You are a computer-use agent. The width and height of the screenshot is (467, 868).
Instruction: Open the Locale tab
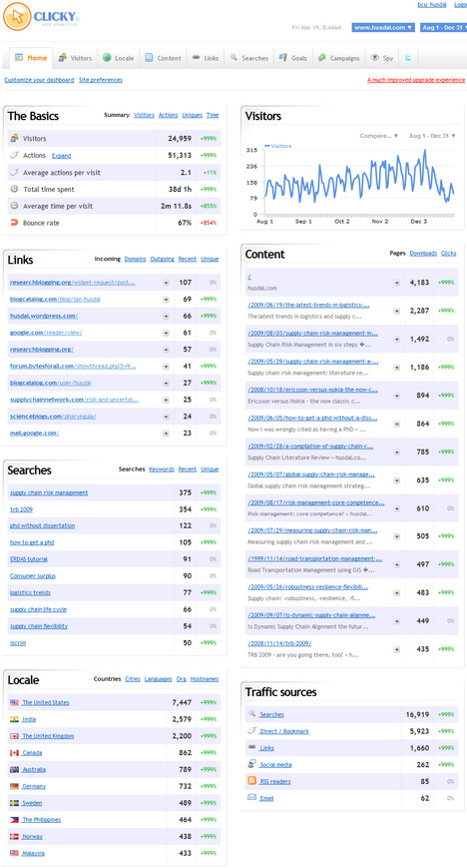pyautogui.click(x=118, y=58)
